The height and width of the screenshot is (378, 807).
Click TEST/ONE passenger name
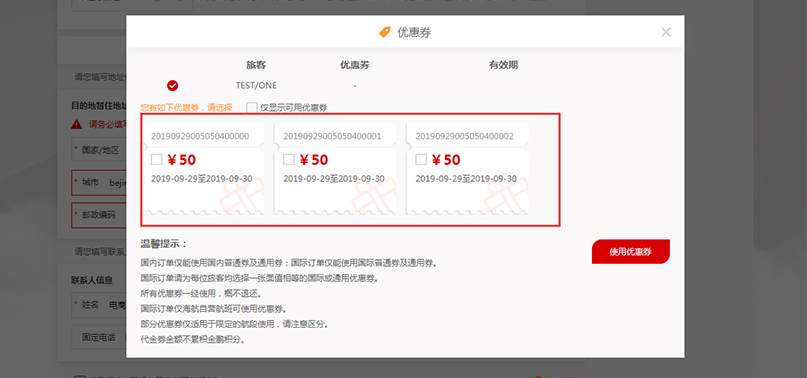[x=256, y=85]
